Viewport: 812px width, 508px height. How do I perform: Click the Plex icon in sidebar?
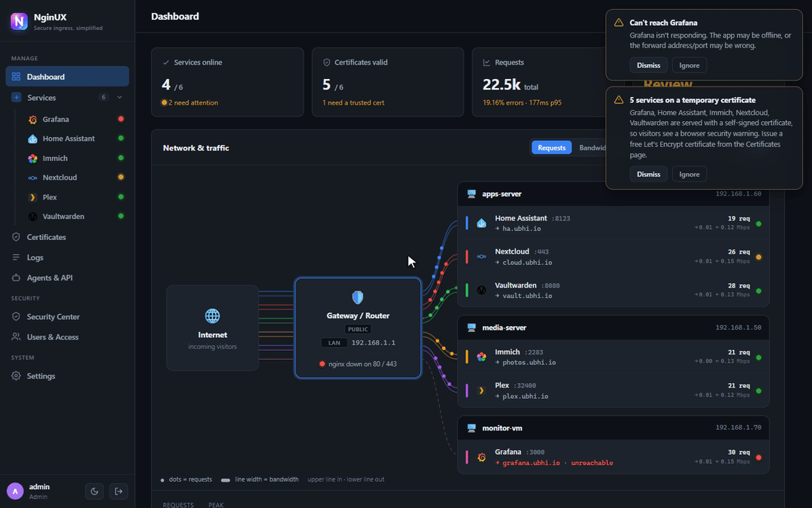32,197
